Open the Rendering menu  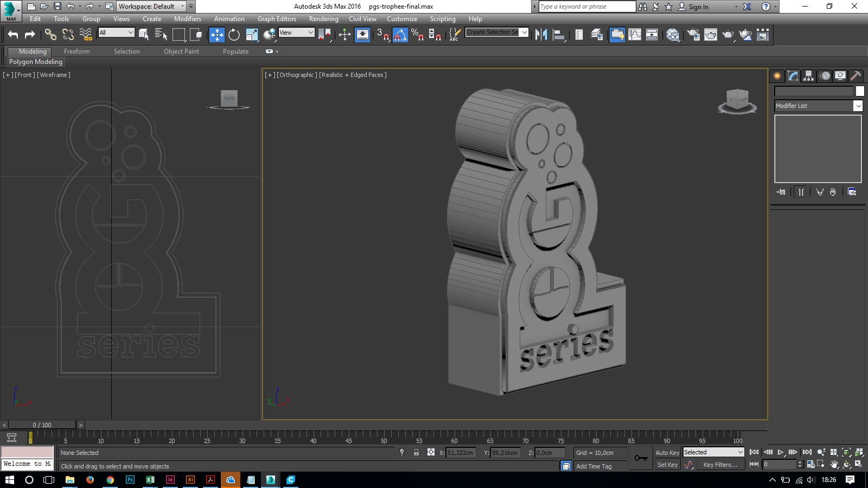pos(324,19)
